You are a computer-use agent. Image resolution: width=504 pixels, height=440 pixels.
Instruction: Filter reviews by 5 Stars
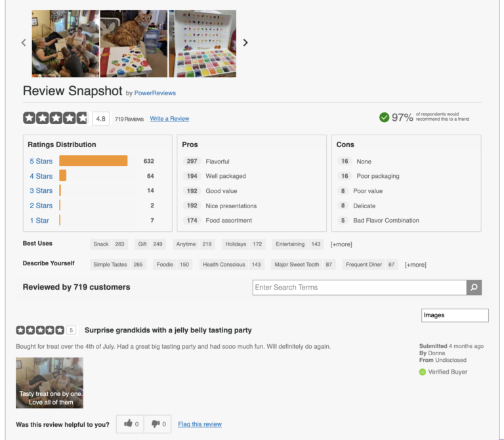pos(41,161)
